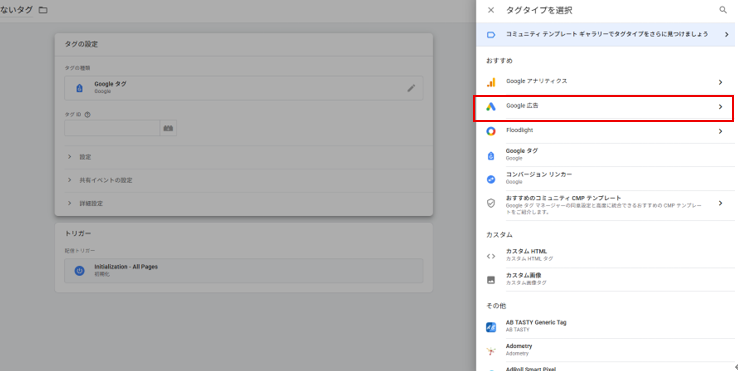Select カスタム HTML tag type
Image resolution: width=738 pixels, height=371 pixels.
pyautogui.click(x=605, y=255)
